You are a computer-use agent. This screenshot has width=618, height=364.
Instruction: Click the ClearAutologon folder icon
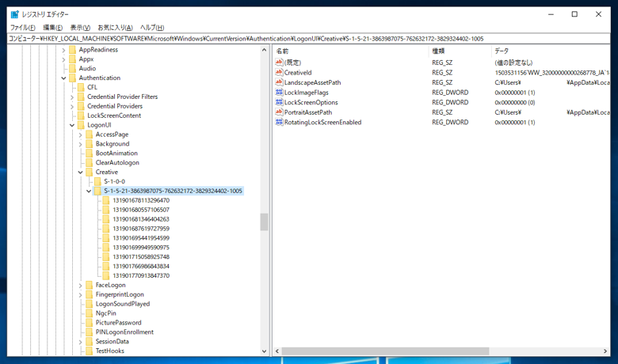pos(89,162)
